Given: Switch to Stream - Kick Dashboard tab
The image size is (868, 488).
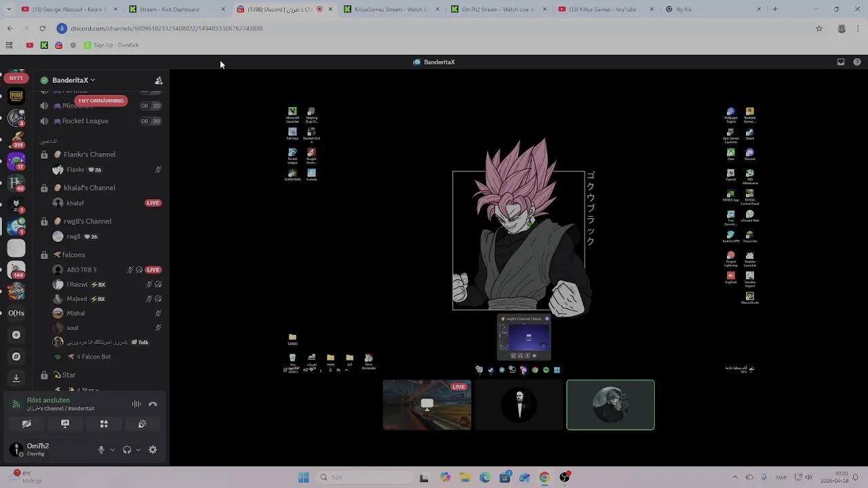Looking at the screenshot, I should pos(176,9).
